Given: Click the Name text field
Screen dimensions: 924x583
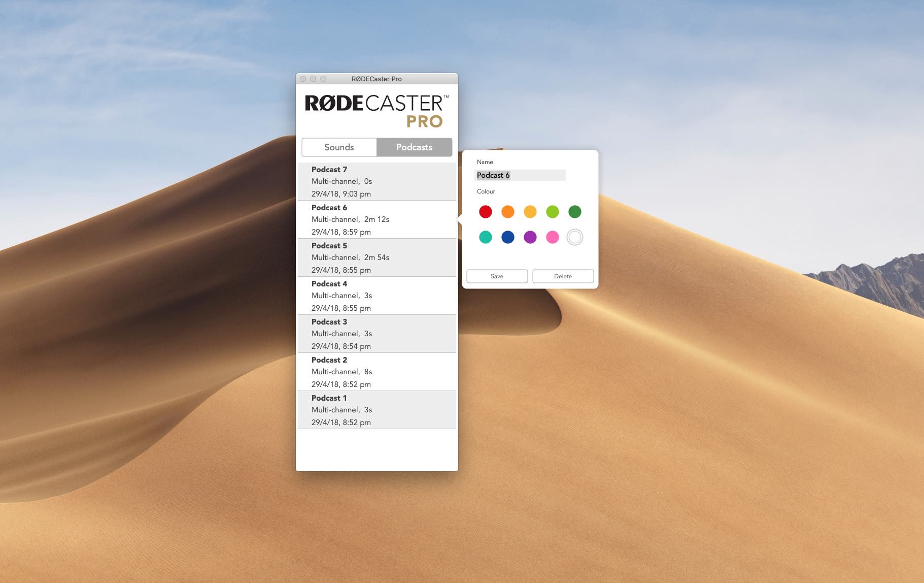Looking at the screenshot, I should (x=520, y=175).
